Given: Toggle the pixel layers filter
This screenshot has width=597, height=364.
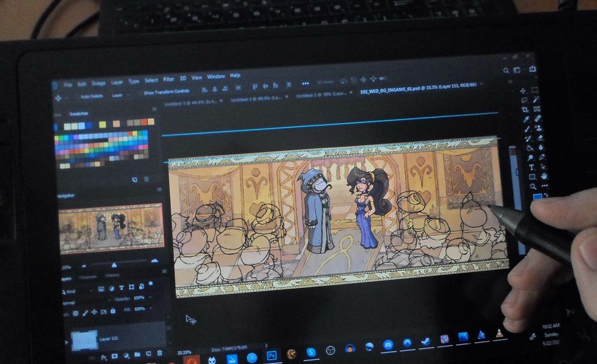Looking at the screenshot, I should pyautogui.click(x=101, y=289).
